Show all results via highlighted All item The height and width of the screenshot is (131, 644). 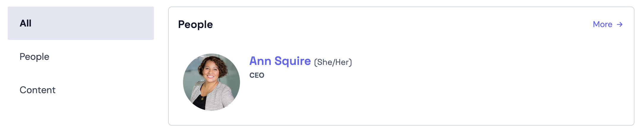pos(81,23)
